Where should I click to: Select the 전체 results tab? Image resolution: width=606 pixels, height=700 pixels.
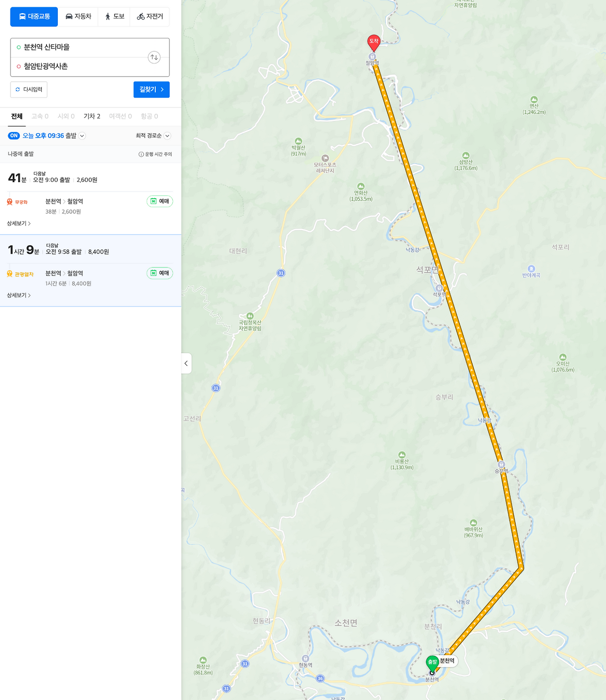coord(17,116)
